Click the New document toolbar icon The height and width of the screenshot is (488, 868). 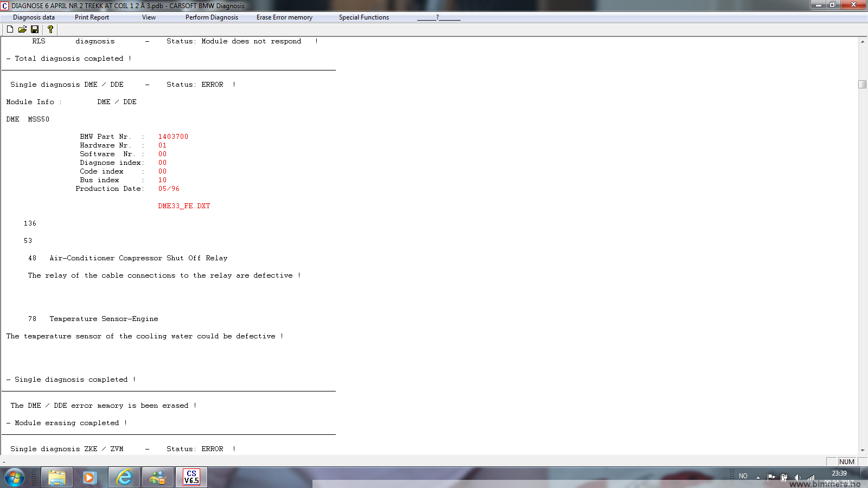point(10,29)
